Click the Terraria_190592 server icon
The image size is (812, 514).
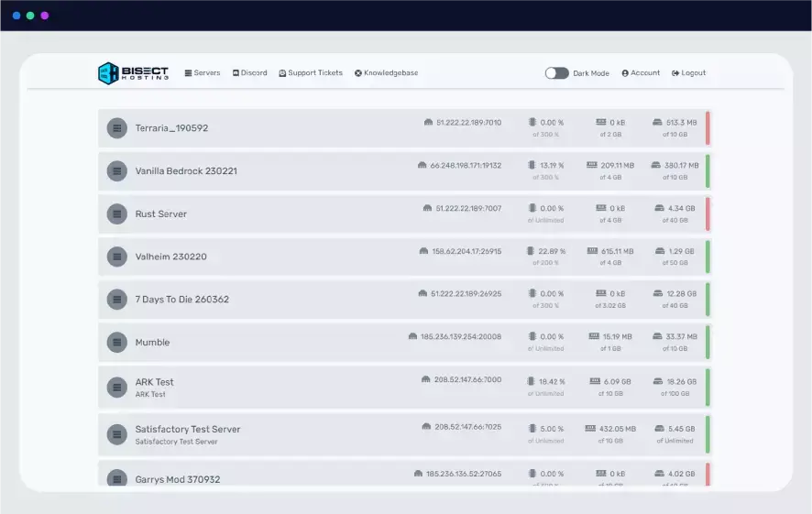(x=117, y=128)
